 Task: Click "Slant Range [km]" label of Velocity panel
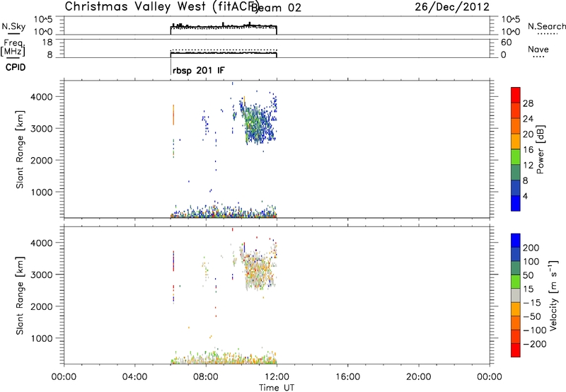click(x=20, y=295)
